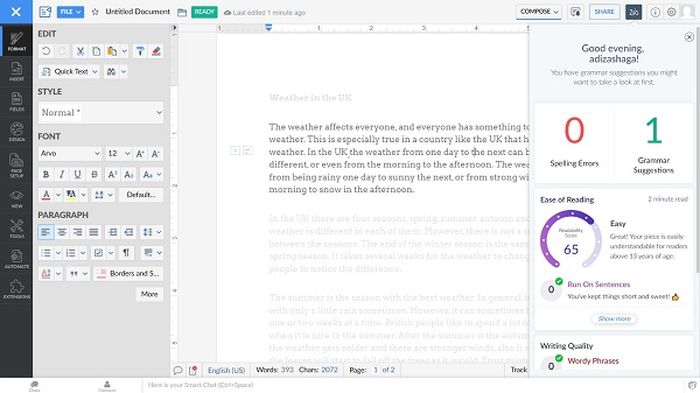Align paragraph right

[78, 232]
